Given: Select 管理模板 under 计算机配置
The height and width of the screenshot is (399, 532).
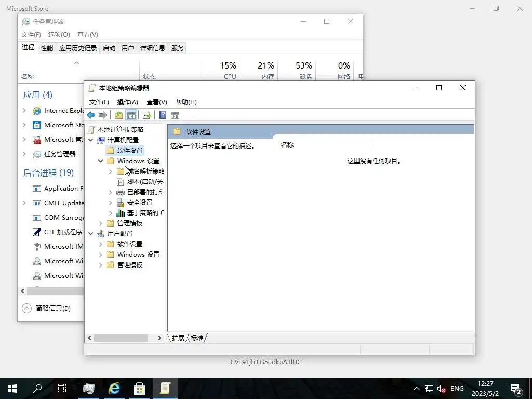Looking at the screenshot, I should 129,223.
